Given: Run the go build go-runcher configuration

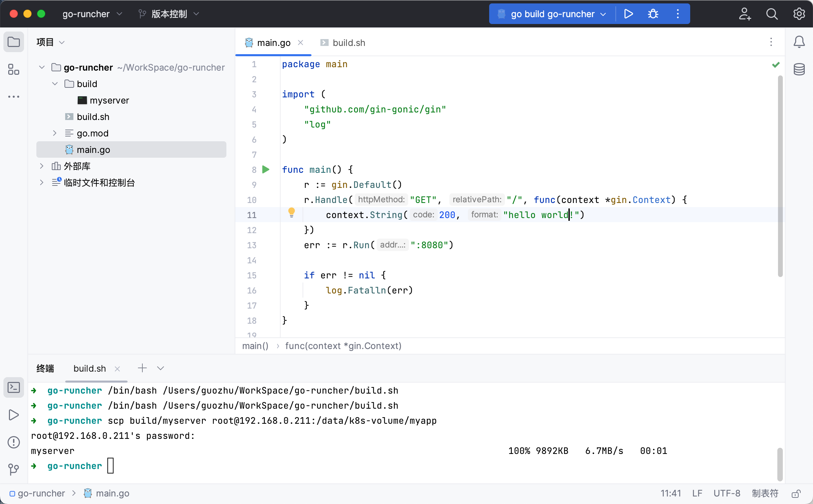Looking at the screenshot, I should [x=628, y=14].
